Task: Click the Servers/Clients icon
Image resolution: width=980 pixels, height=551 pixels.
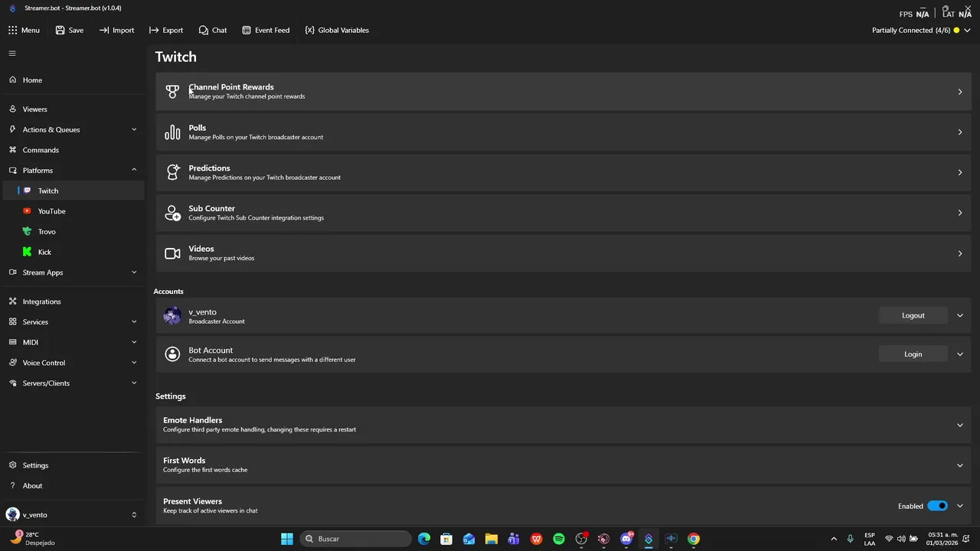Action: point(12,383)
